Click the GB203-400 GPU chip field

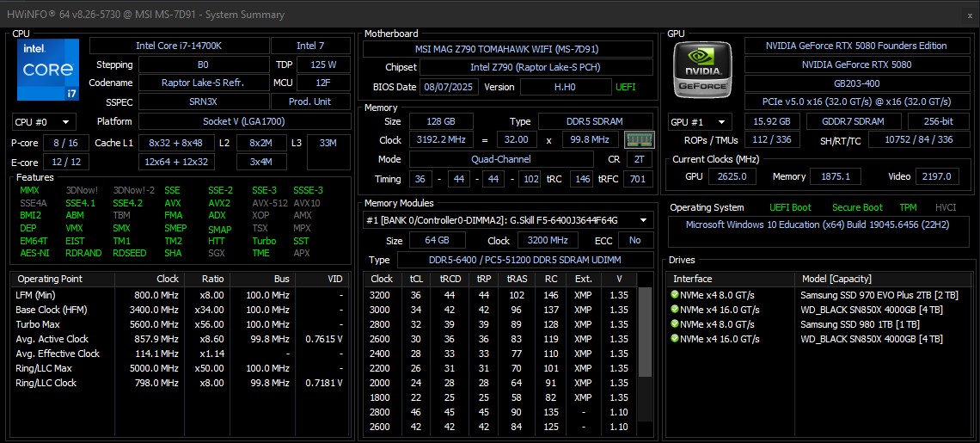coord(855,83)
